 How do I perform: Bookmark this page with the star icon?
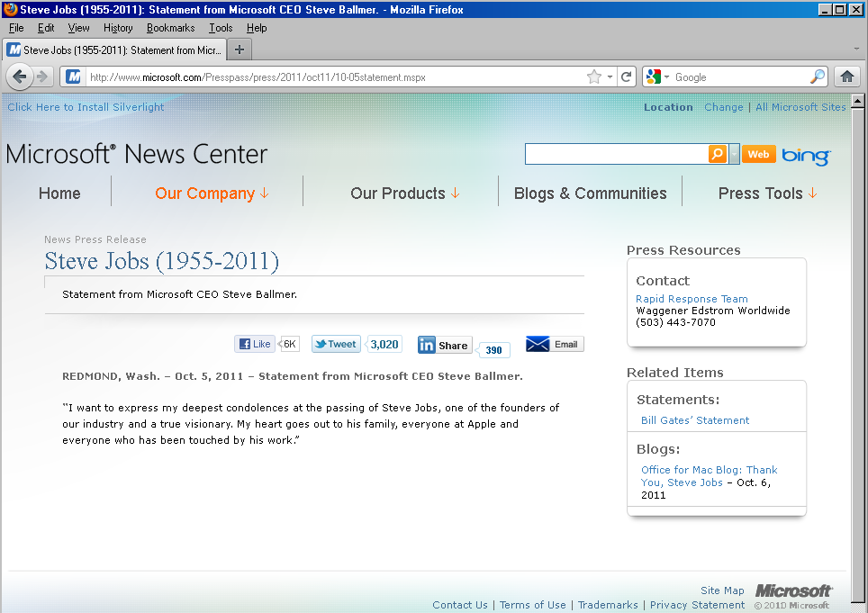[x=594, y=77]
